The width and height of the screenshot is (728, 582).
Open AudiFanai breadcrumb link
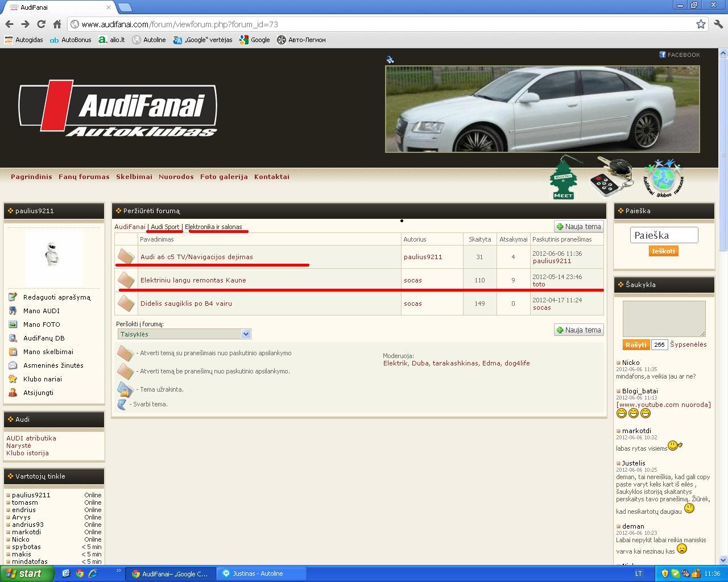(x=130, y=227)
